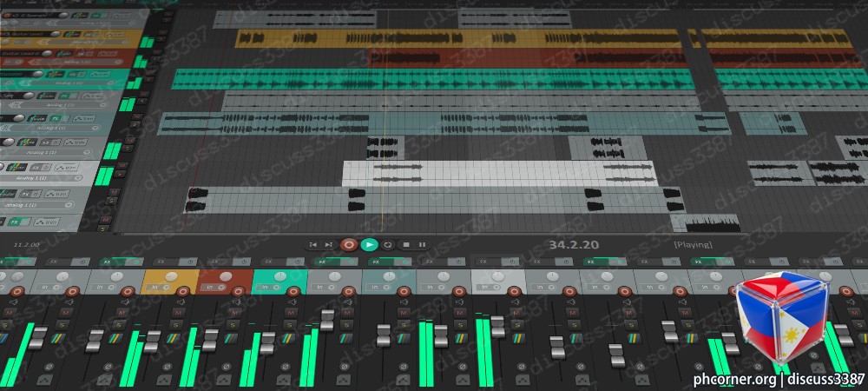Pause playback with the Pause button
The height and width of the screenshot is (391, 868).
tap(422, 244)
